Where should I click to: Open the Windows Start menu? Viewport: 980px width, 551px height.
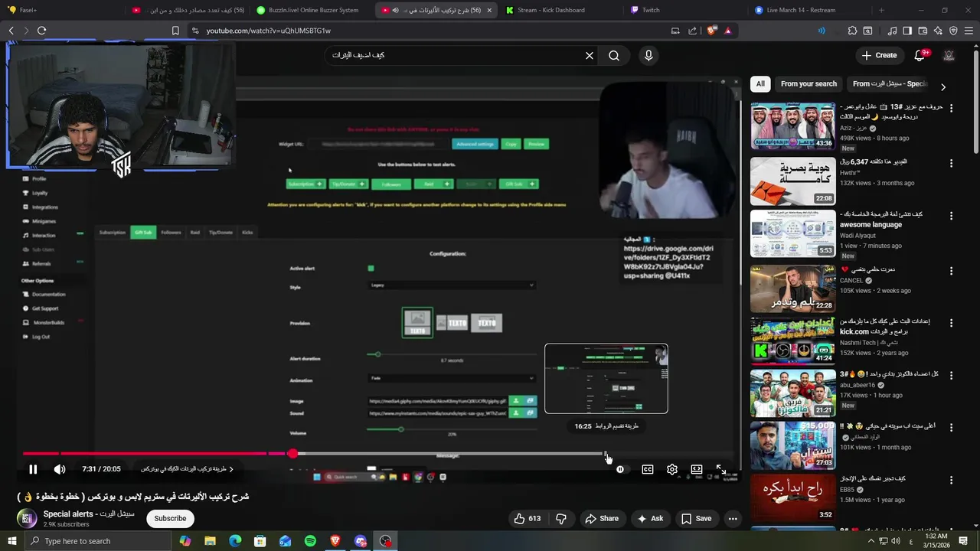coord(12,541)
